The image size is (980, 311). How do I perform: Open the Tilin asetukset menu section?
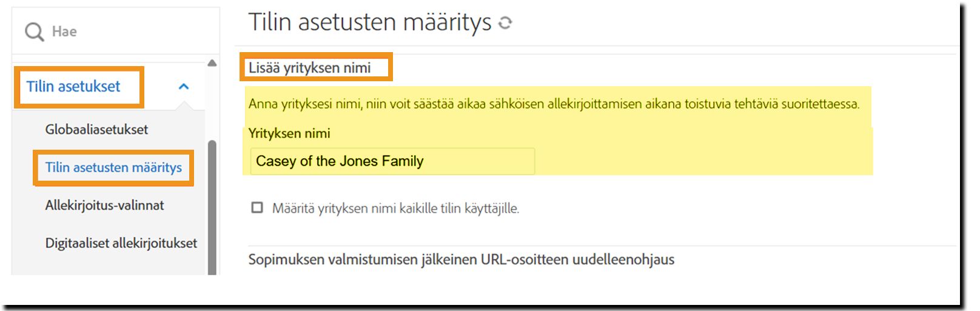(73, 87)
